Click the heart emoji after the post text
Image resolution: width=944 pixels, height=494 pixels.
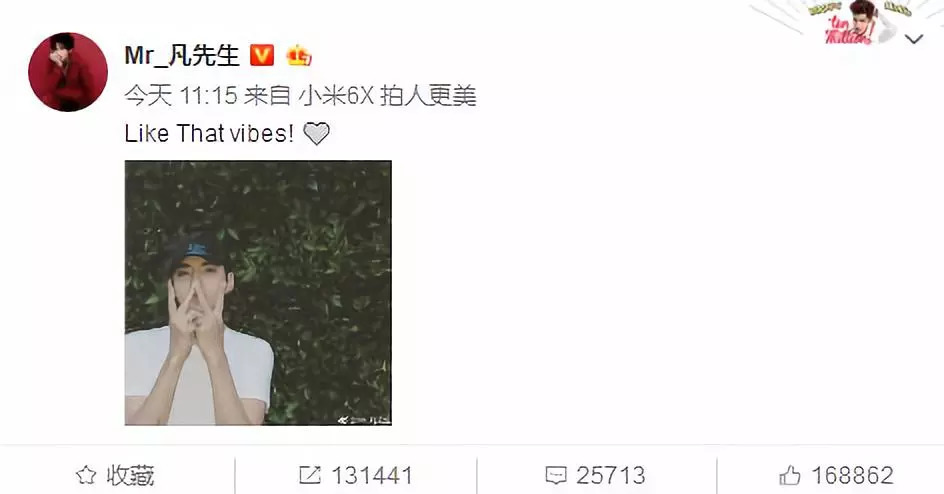click(x=316, y=134)
